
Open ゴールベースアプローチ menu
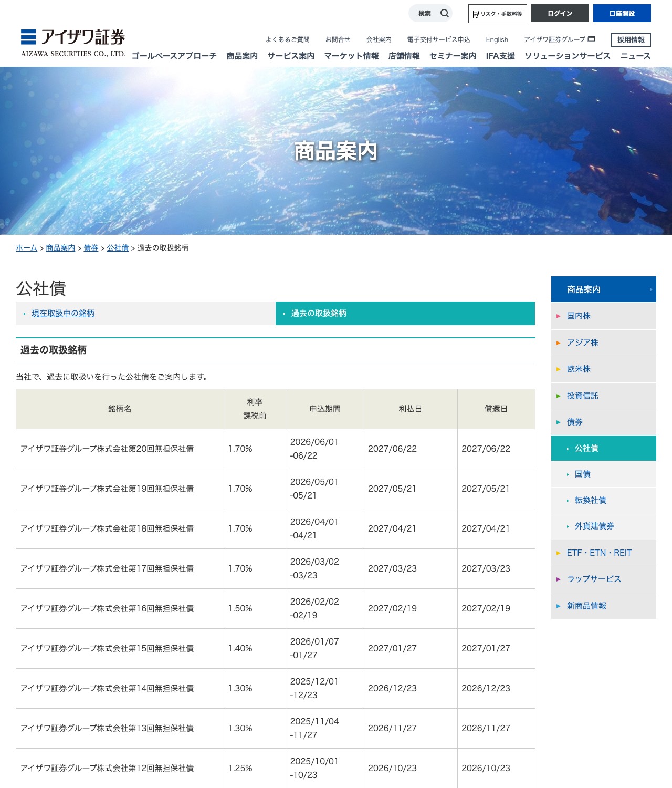(x=174, y=56)
